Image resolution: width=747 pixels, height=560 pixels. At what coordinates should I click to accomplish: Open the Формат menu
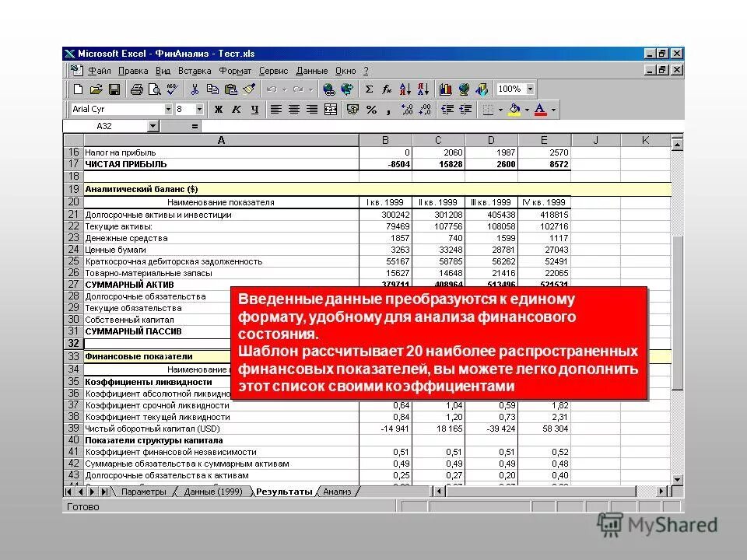235,71
